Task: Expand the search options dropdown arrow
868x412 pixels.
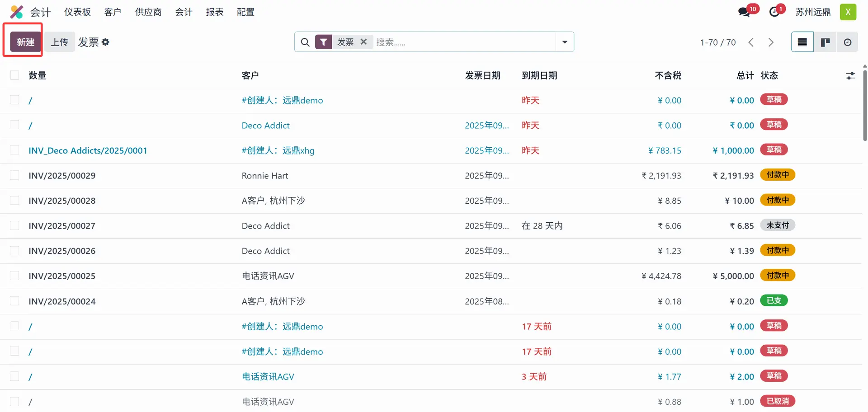Action: point(565,42)
